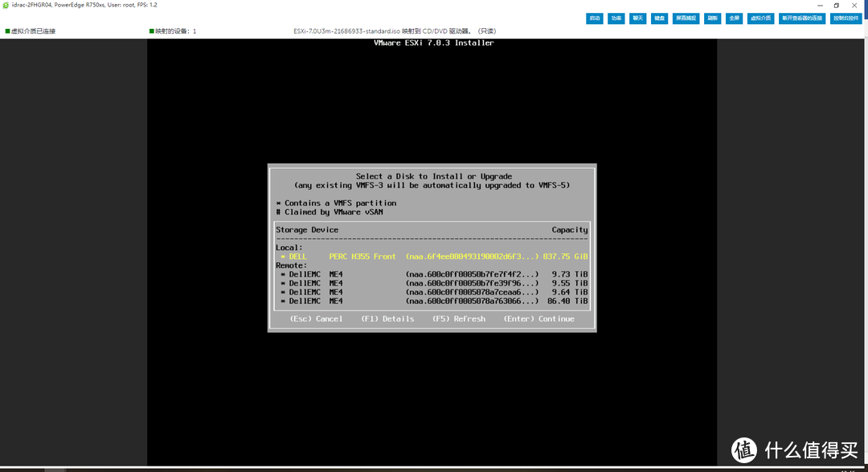Click the 启动 (Boot) button

(594, 18)
